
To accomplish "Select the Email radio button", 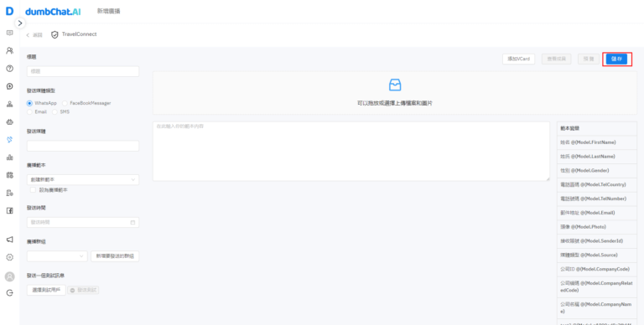I will coord(29,111).
